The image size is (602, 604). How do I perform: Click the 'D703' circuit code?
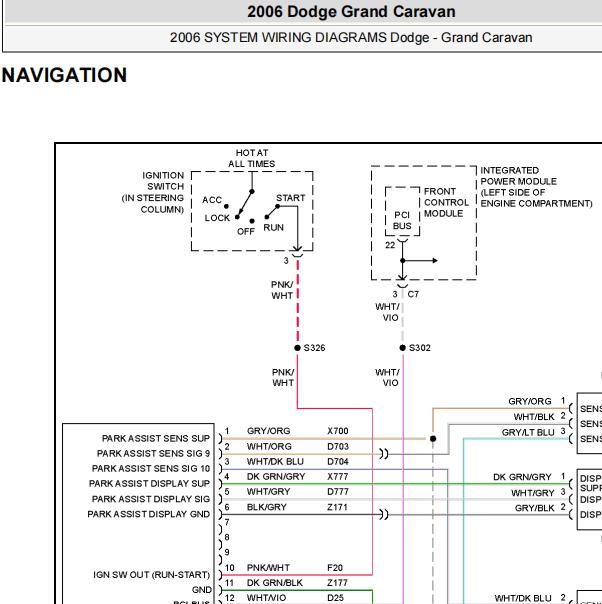tap(338, 446)
